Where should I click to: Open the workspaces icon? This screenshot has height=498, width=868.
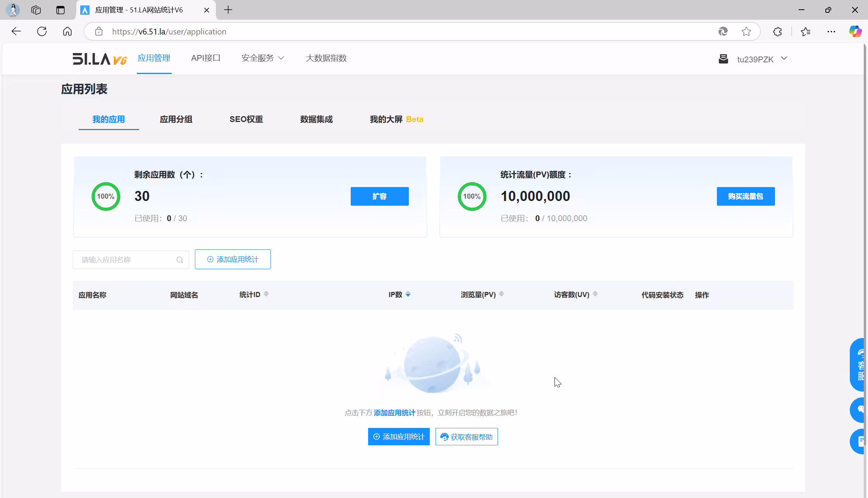tap(36, 10)
